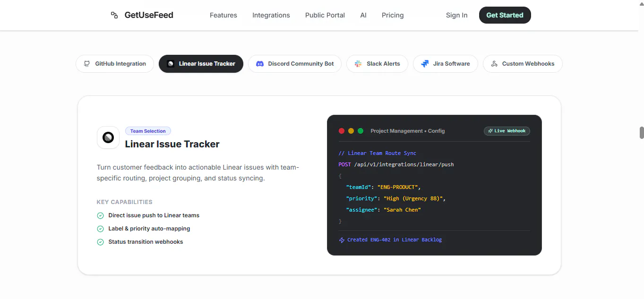Open the Features menu item

click(x=223, y=15)
